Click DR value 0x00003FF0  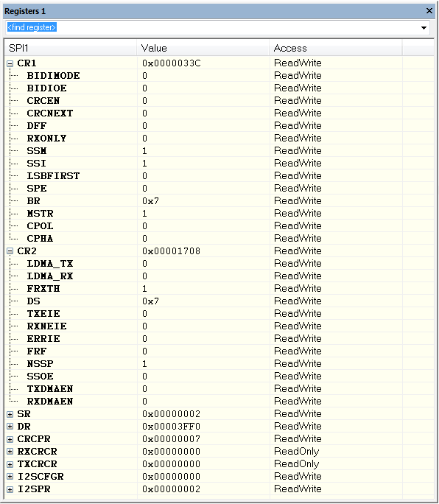pyautogui.click(x=172, y=427)
